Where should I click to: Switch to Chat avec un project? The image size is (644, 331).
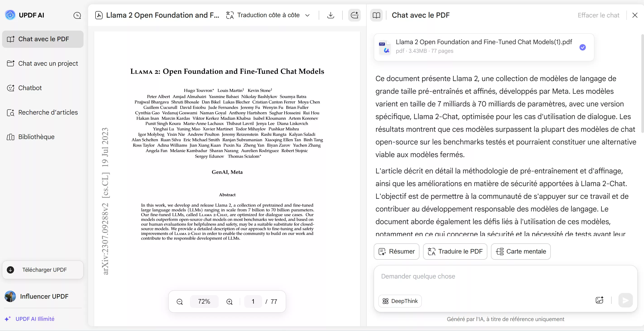click(x=43, y=63)
